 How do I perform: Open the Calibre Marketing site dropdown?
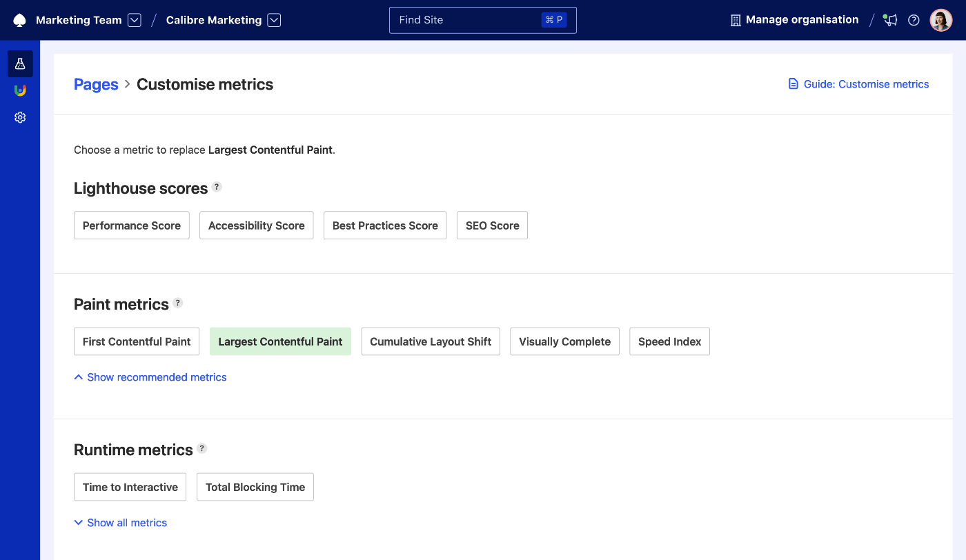click(274, 20)
